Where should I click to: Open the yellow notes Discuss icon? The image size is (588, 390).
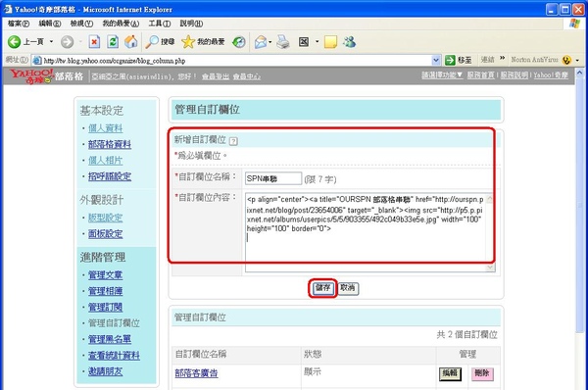[x=330, y=41]
